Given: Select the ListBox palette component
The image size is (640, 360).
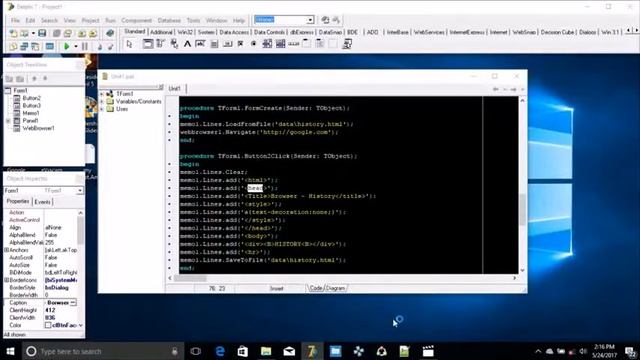Looking at the screenshot, I should [267, 44].
